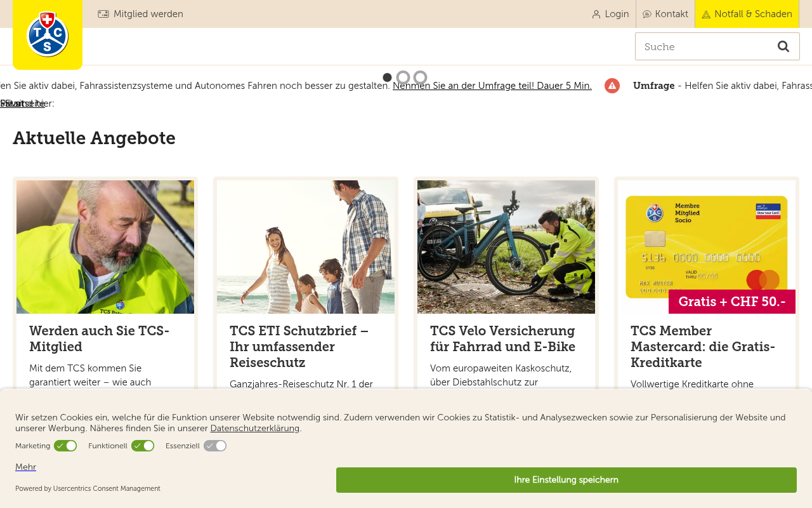The width and height of the screenshot is (812, 508).
Task: Click the 'Ganzjahres-Reiseschutz Nr. 1' description
Action: pos(301,384)
